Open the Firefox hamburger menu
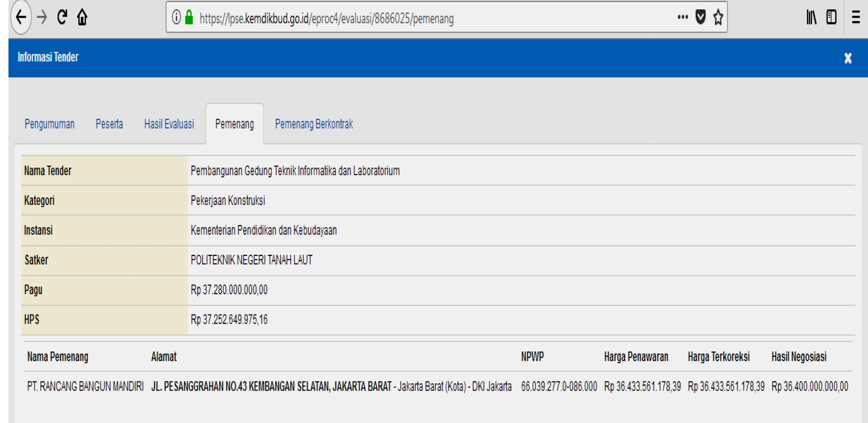Image resolution: width=868 pixels, height=423 pixels. [856, 17]
